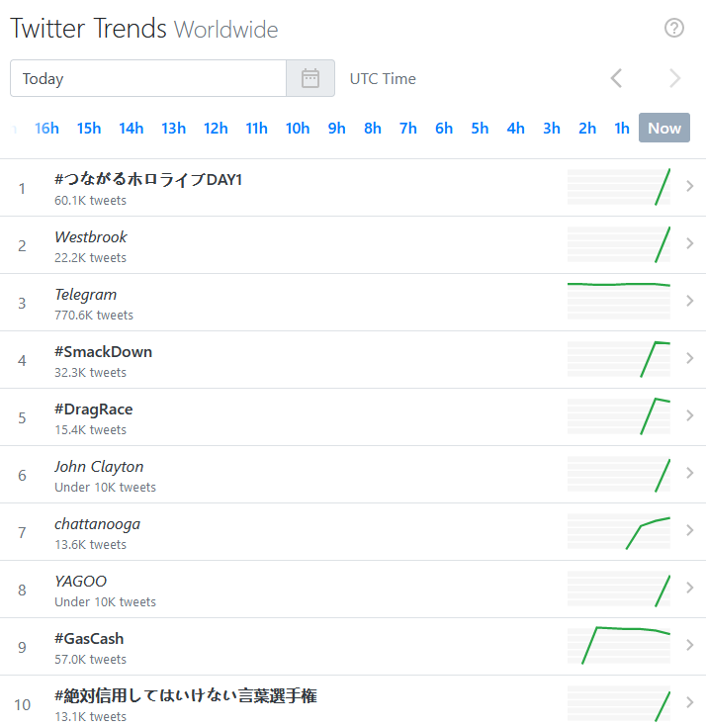The height and width of the screenshot is (728, 706).
Task: Click the #つながるホロライブDAY1 hashtag
Action: point(148,179)
